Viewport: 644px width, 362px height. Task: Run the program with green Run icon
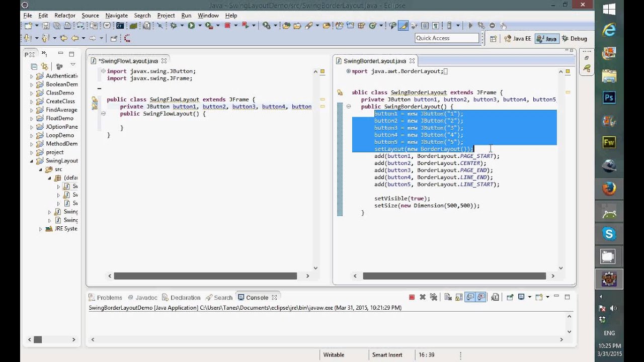[191, 26]
